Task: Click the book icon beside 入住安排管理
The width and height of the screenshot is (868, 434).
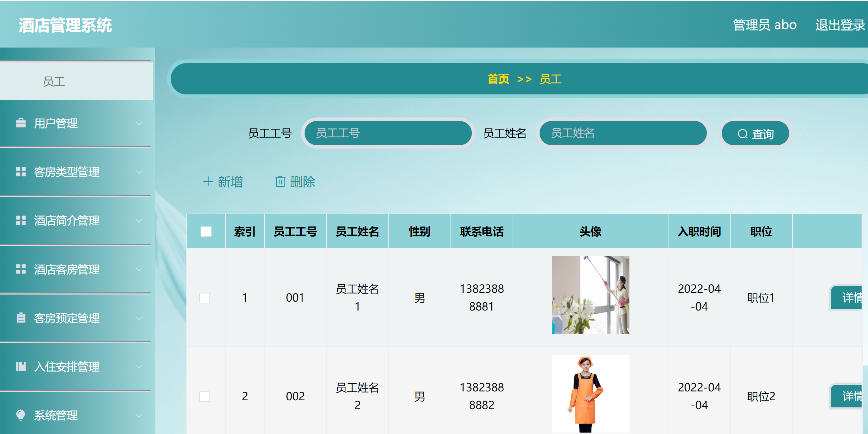Action: [x=21, y=366]
